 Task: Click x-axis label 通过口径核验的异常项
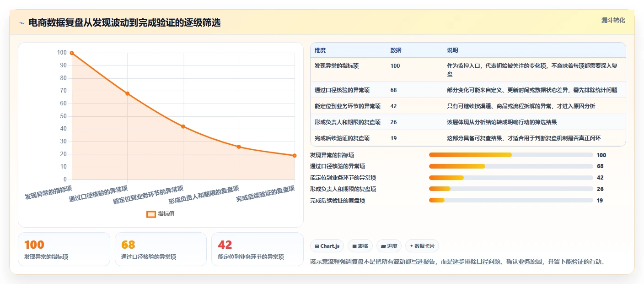click(x=98, y=194)
